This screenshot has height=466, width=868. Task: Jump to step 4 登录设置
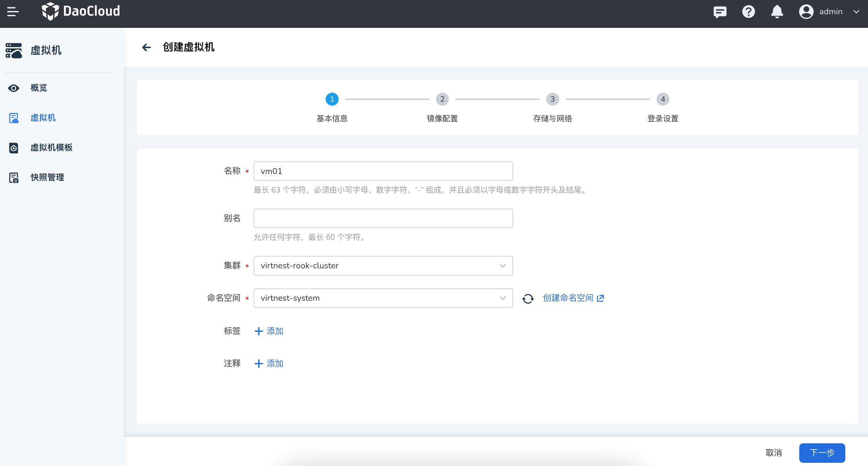tap(662, 99)
